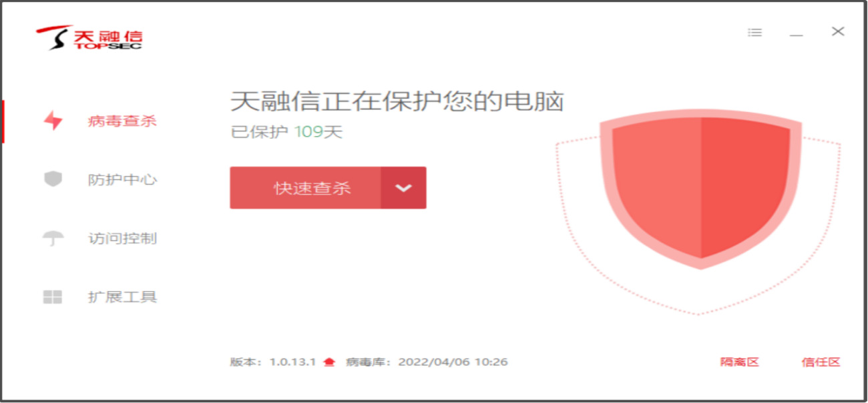The image size is (868, 403).
Task: Expand the scan type dropdown arrow
Action: point(403,188)
